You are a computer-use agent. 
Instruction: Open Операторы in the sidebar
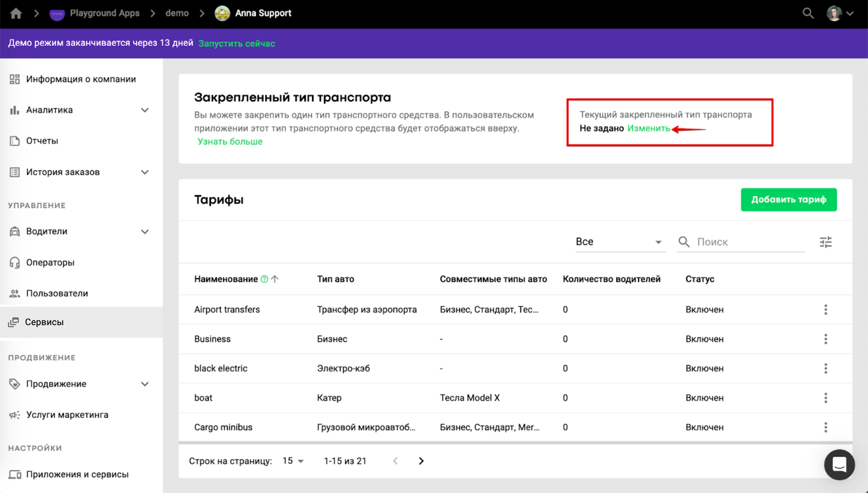pos(50,262)
